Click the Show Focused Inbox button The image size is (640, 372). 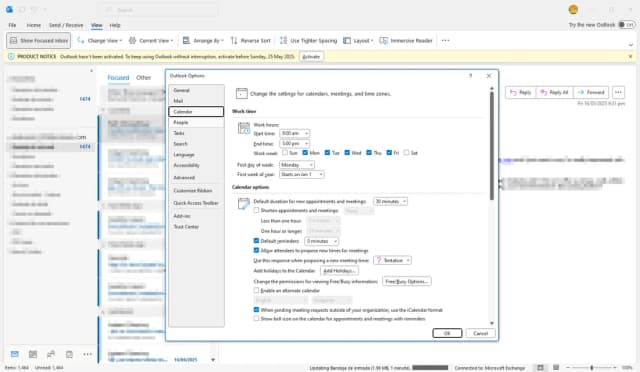[39, 40]
